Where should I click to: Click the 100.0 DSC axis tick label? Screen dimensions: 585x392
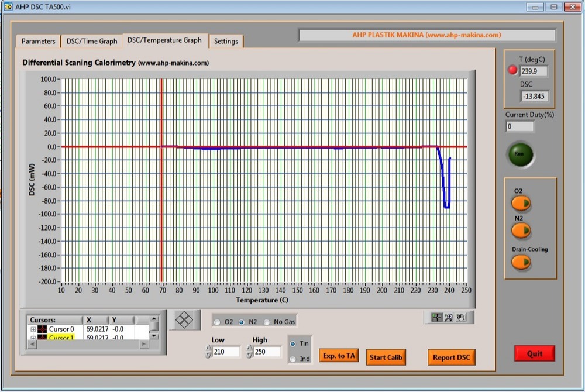[x=48, y=79]
